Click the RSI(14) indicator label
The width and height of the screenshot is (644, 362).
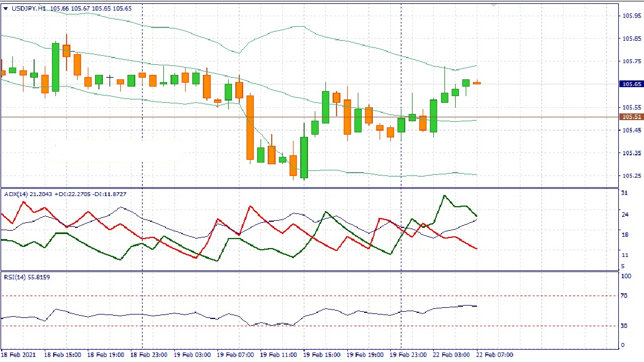pyautogui.click(x=15, y=277)
